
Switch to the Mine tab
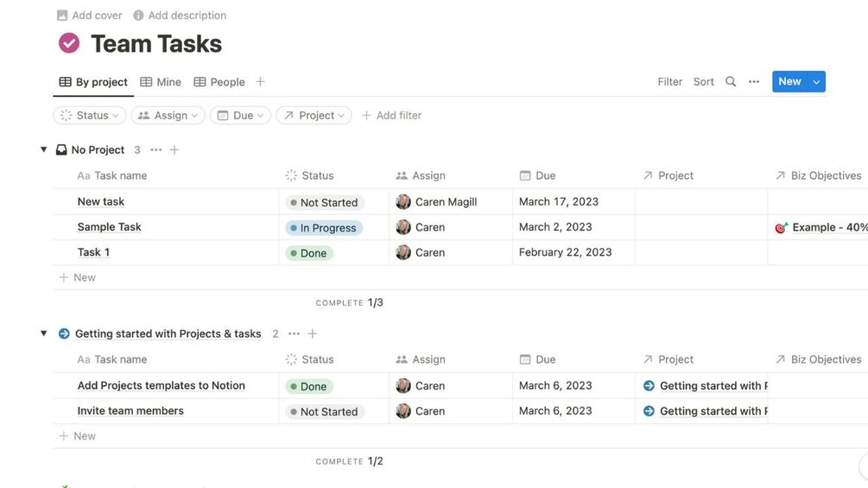161,82
